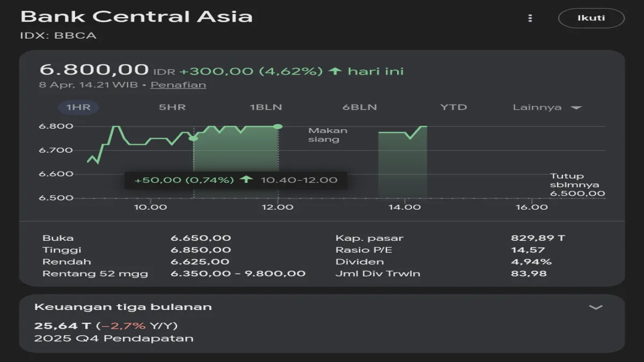Click the 6.800,00 current price
This screenshot has width=644, height=362.
click(94, 70)
